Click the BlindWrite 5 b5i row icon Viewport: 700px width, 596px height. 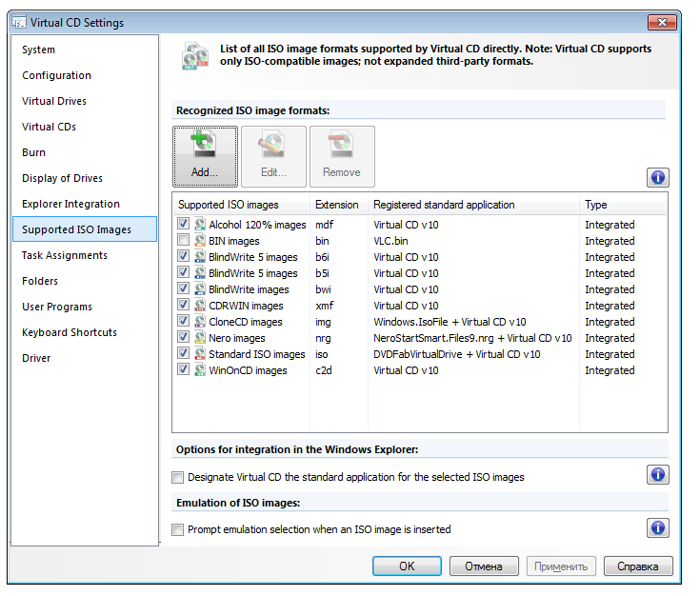tap(200, 273)
